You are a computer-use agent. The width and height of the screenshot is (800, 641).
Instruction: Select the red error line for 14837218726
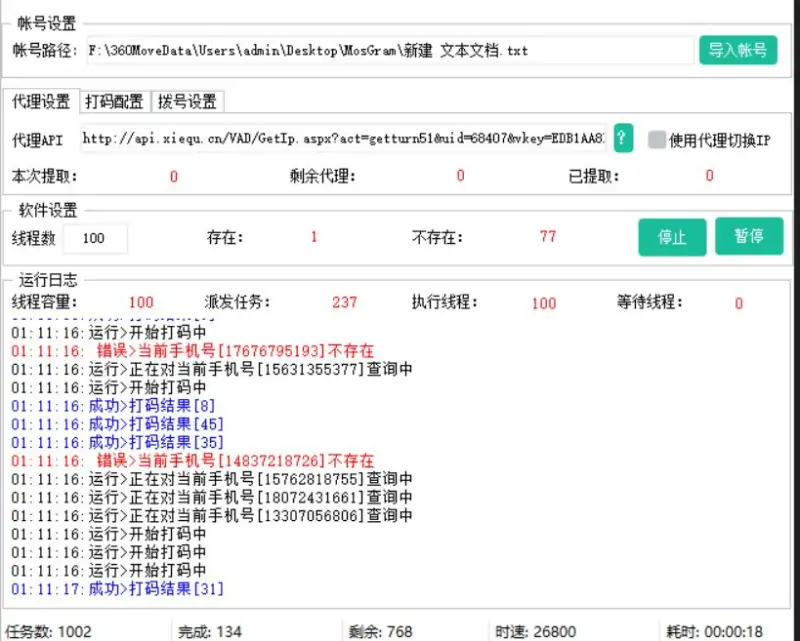coord(193,461)
